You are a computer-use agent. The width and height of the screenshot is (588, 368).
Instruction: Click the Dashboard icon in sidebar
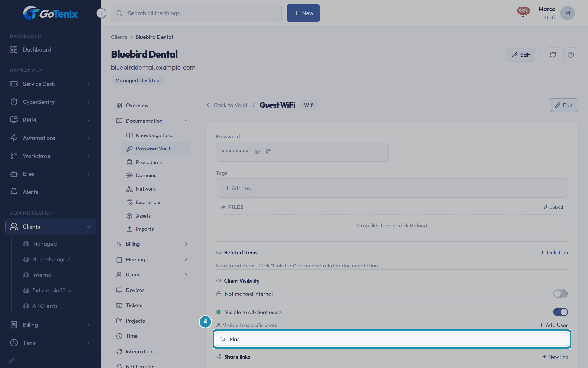pos(14,49)
